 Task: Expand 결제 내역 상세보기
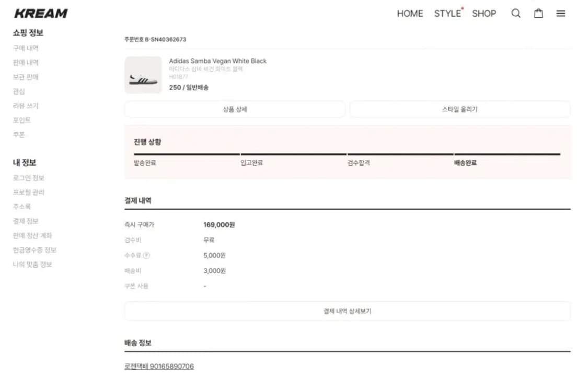347,311
